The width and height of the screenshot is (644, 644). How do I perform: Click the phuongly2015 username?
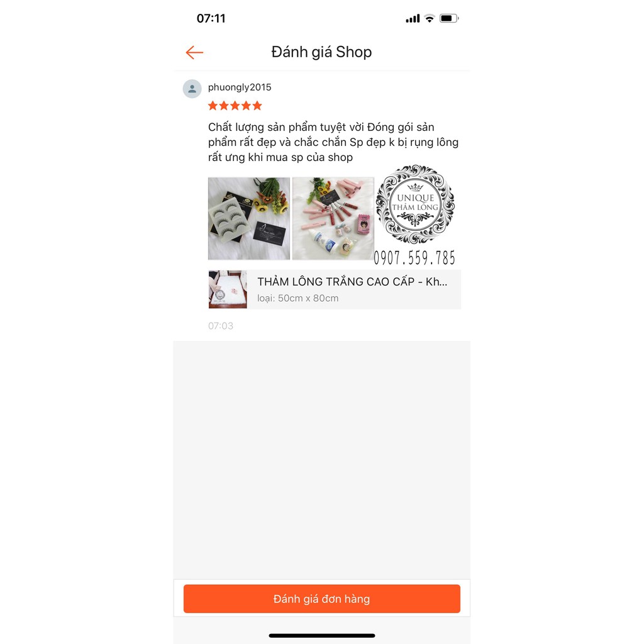240,87
